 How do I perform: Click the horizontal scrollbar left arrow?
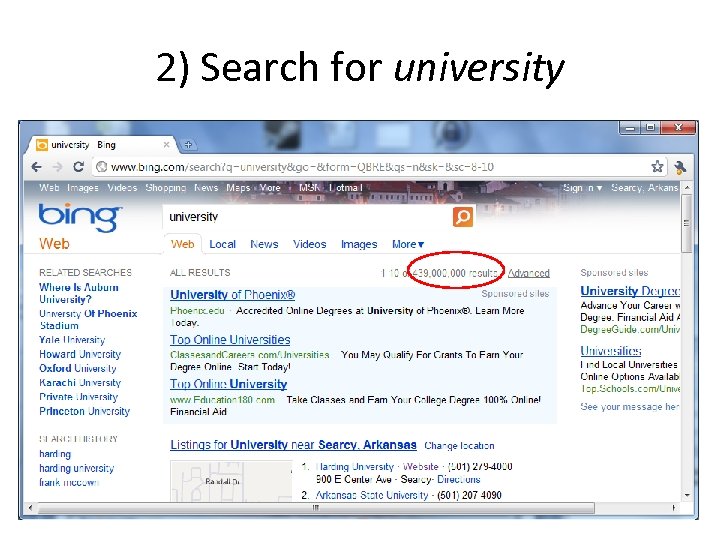point(30,508)
